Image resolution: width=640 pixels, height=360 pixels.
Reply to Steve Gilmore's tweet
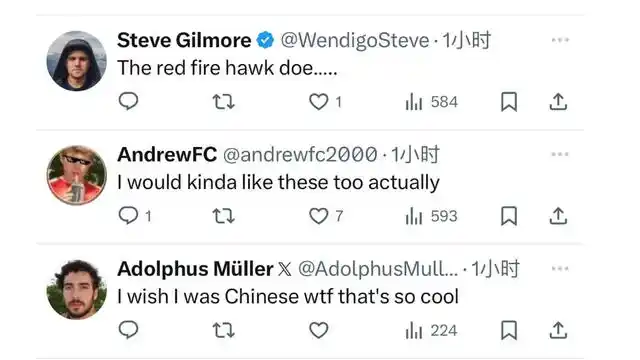coord(129,101)
